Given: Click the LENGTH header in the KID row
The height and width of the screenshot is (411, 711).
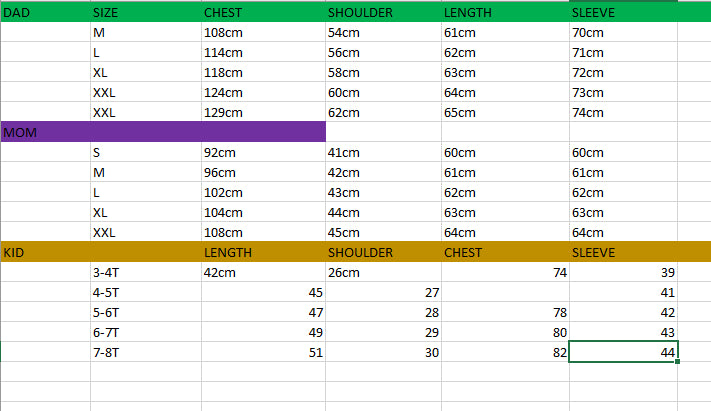Looking at the screenshot, I should (x=263, y=252).
